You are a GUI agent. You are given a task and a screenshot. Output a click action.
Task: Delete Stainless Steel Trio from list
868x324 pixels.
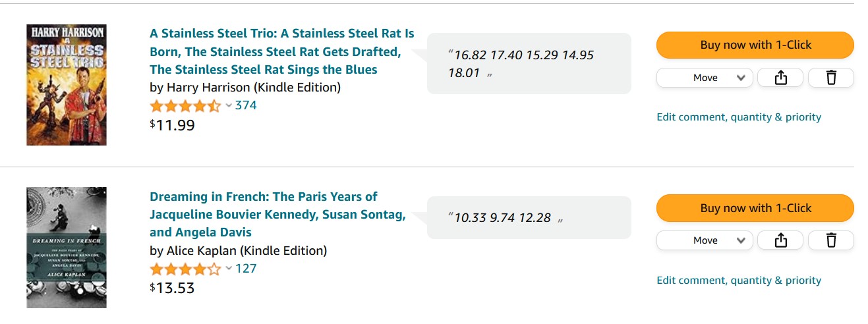point(831,78)
